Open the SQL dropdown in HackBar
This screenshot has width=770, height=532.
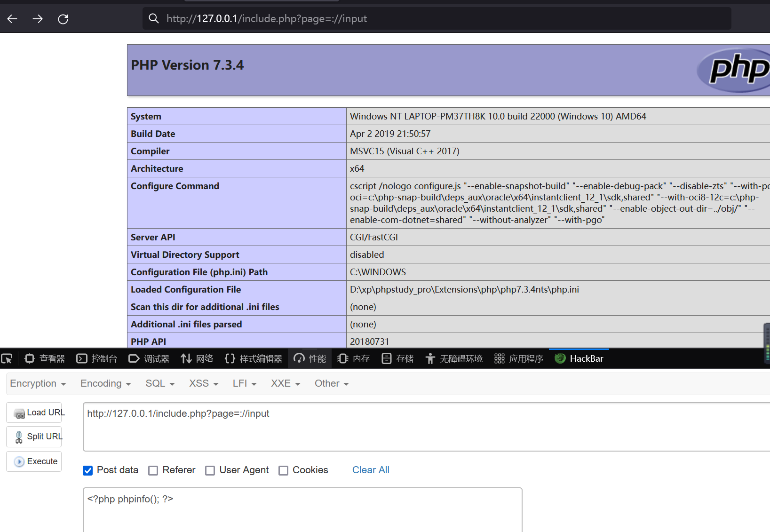(159, 383)
